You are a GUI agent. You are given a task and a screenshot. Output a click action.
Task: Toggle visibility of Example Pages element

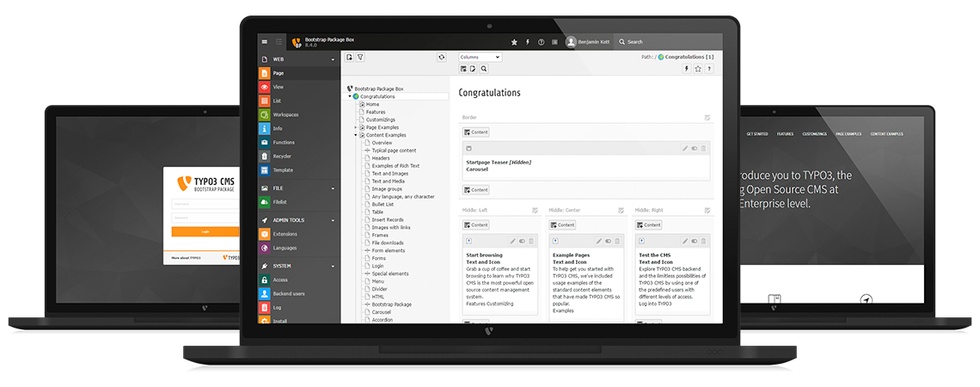click(x=608, y=241)
